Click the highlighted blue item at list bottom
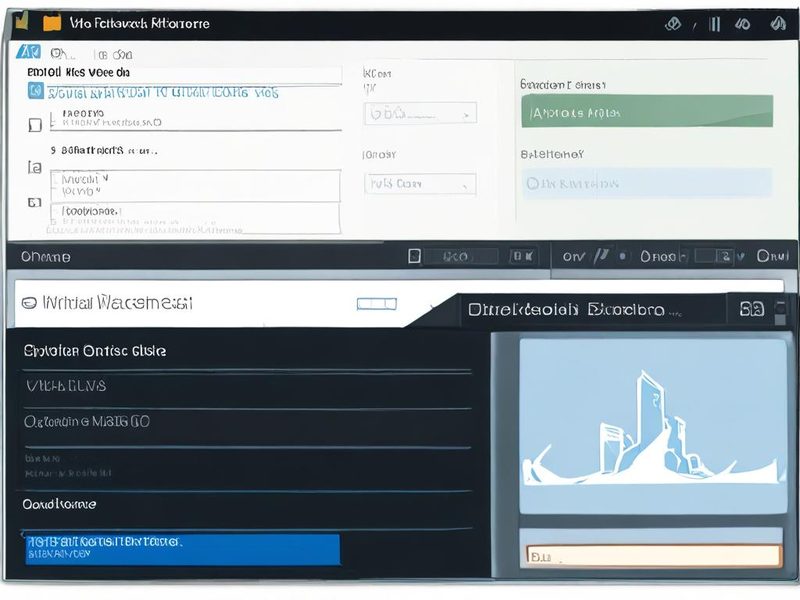Image resolution: width=800 pixels, height=600 pixels. click(183, 549)
